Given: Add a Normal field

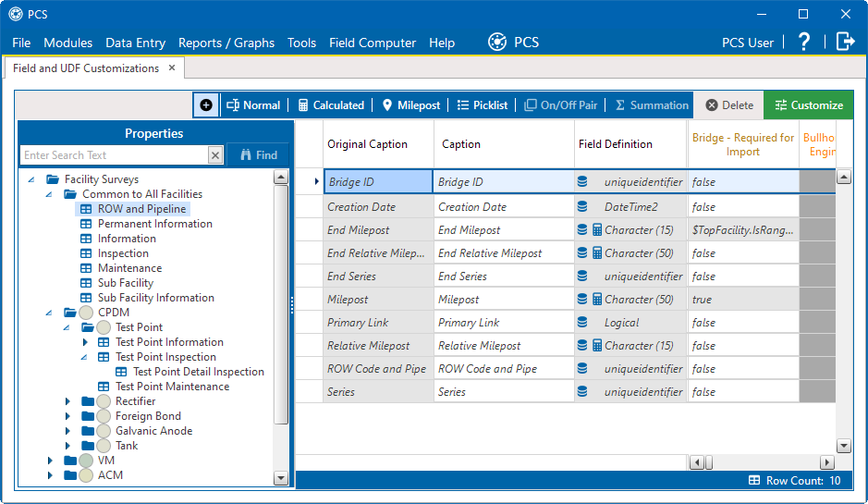Looking at the screenshot, I should [x=253, y=105].
